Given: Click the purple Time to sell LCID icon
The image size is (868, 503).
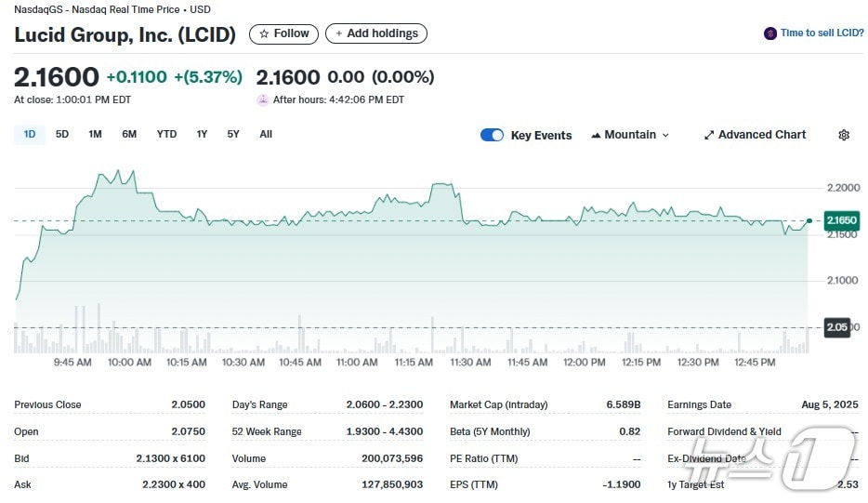Looking at the screenshot, I should click(769, 33).
